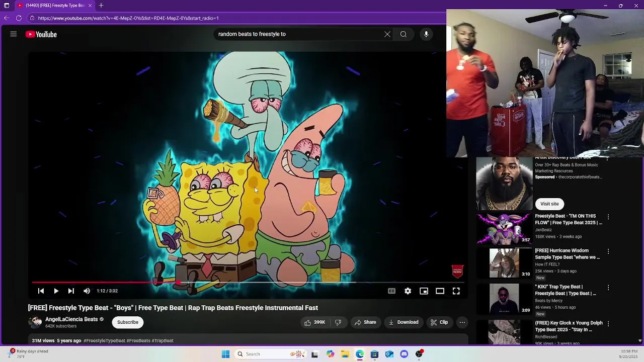The image size is (644, 362).
Task: Share the Freestyle Type Beat video
Action: tap(365, 322)
